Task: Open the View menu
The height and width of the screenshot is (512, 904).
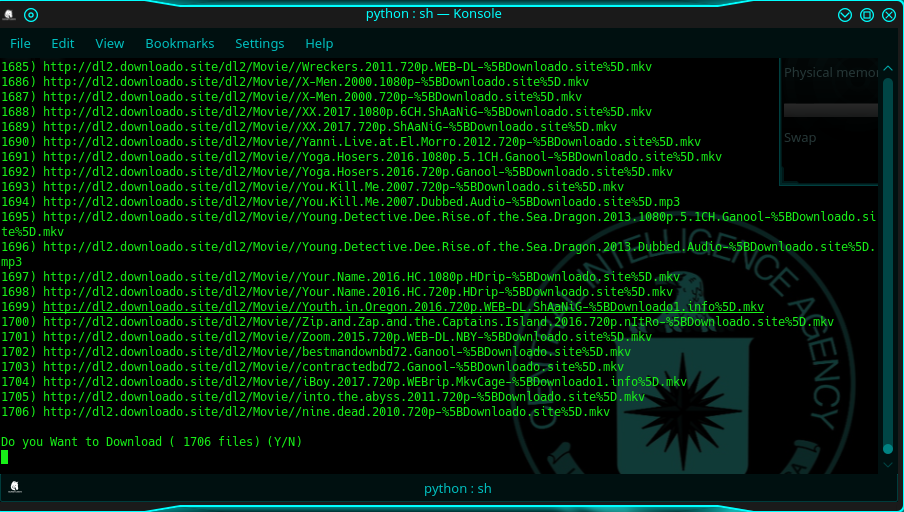Action: click(110, 44)
